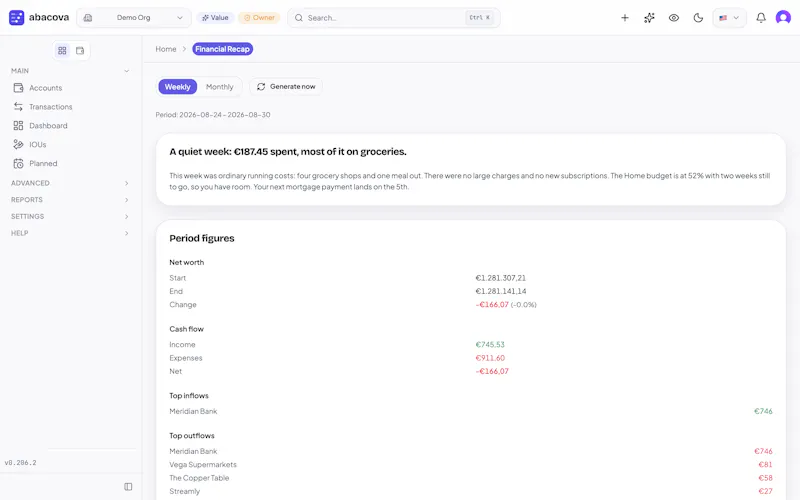Follow the Home breadcrumb link
The height and width of the screenshot is (500, 800).
(166, 49)
